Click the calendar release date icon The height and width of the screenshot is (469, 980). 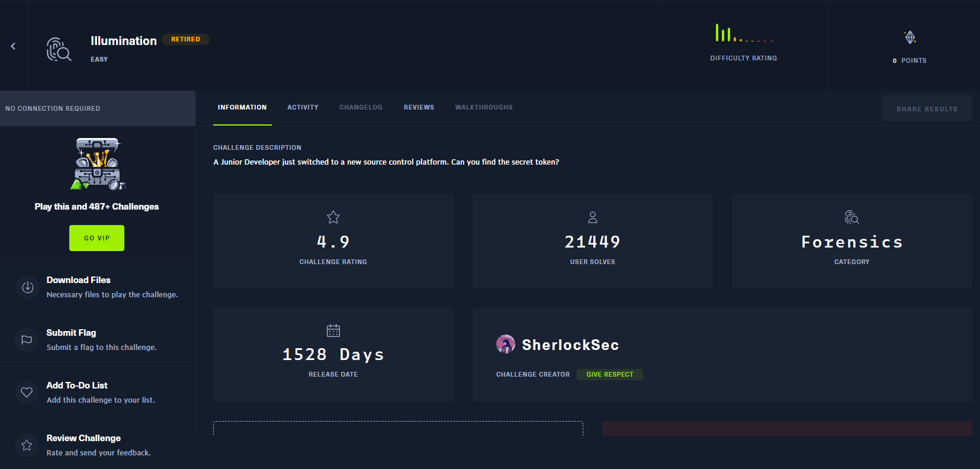(333, 330)
